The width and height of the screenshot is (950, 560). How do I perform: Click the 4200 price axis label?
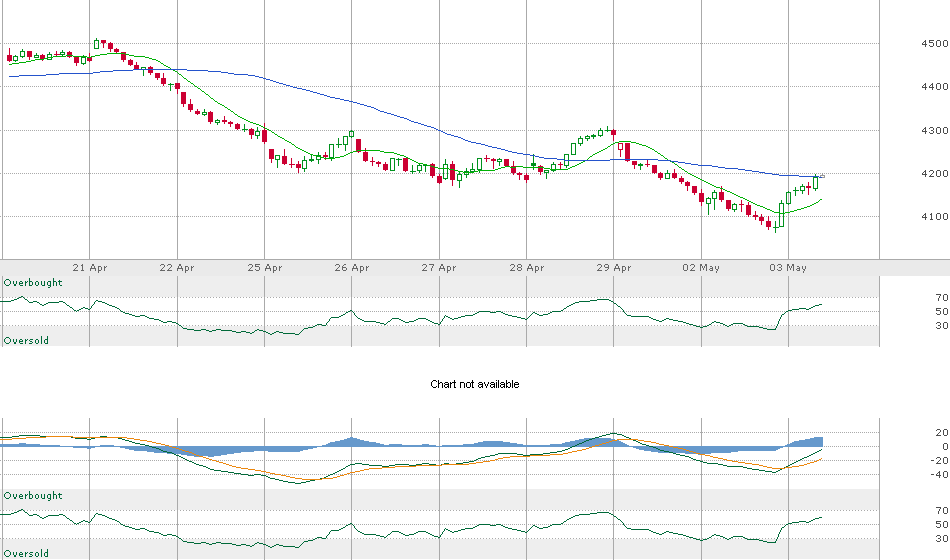click(934, 173)
